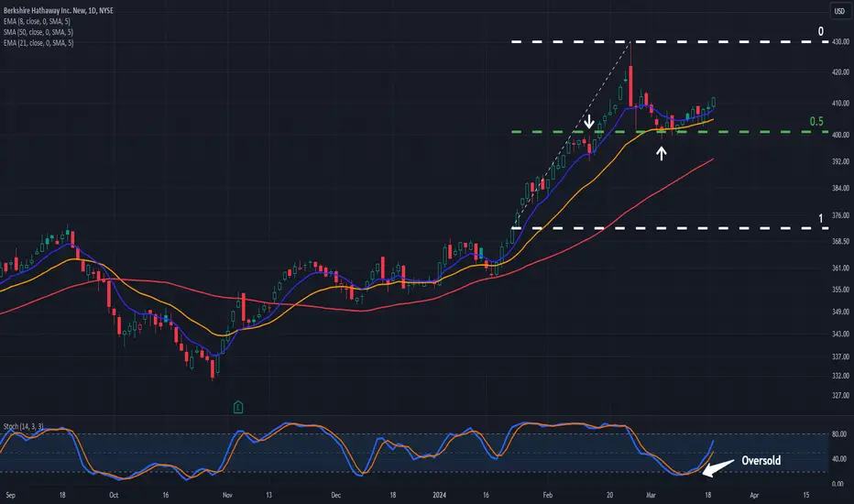Click the 2024 year label on time axis
Viewport: 854px width, 504px height.
439,495
